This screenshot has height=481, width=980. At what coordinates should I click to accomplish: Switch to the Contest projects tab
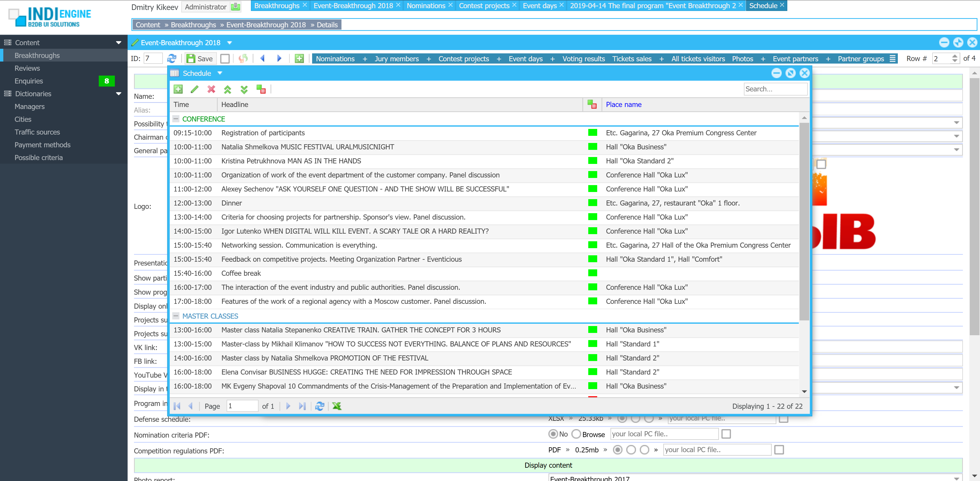484,5
